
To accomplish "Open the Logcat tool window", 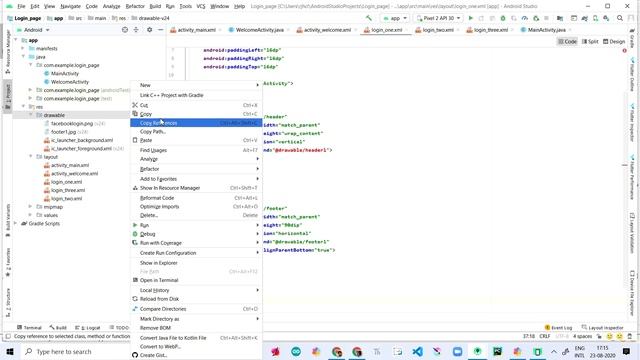I will [x=88, y=327].
